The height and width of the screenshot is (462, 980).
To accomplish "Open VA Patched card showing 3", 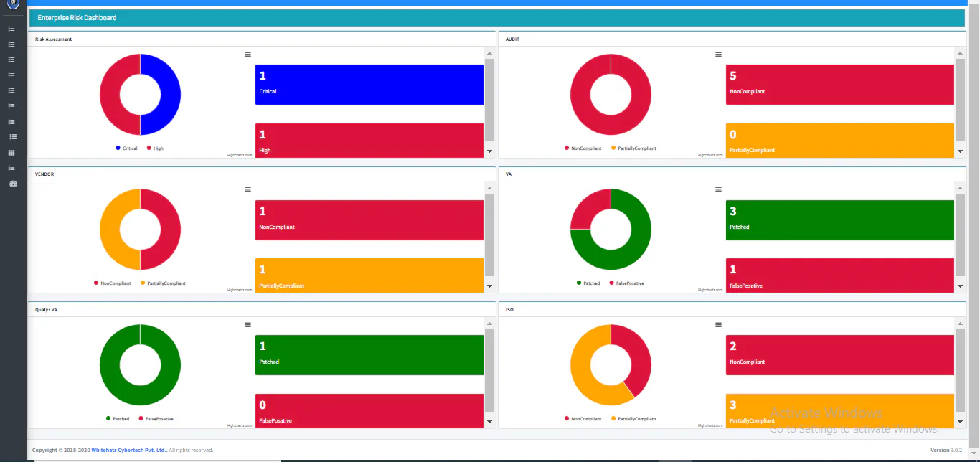I will pyautogui.click(x=840, y=220).
